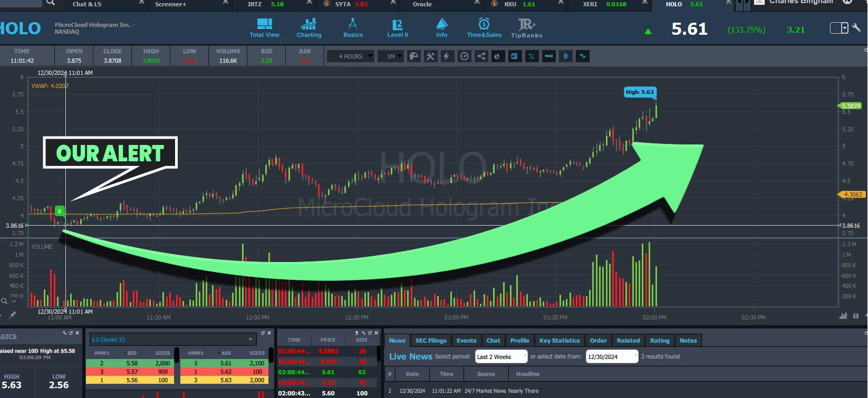Sort Level 2 by the BID column

(132, 353)
